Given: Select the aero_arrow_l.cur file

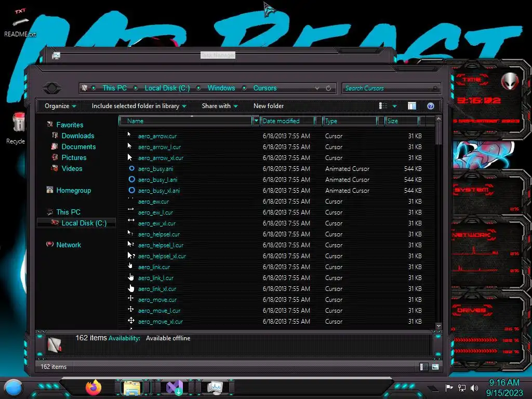Looking at the screenshot, I should [x=159, y=147].
